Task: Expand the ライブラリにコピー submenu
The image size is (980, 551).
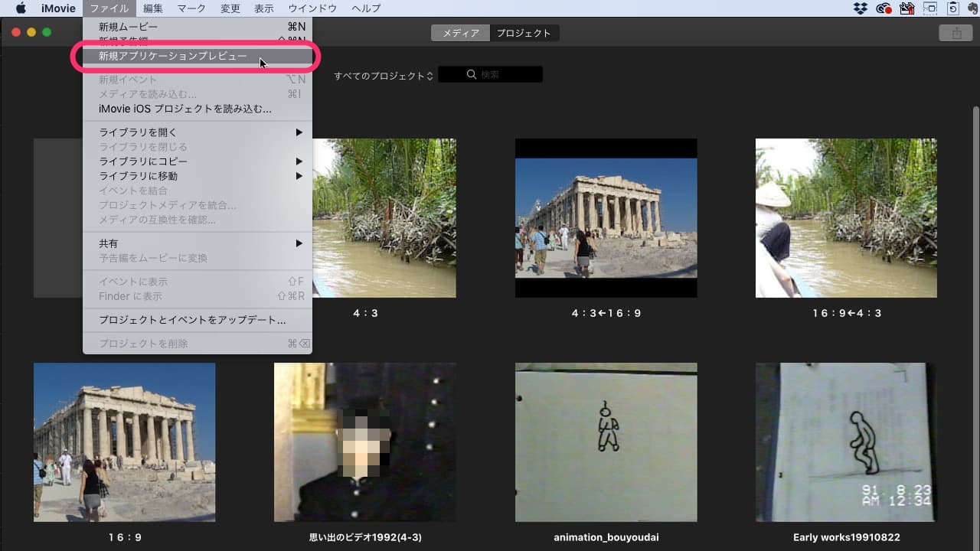Action: (198, 161)
